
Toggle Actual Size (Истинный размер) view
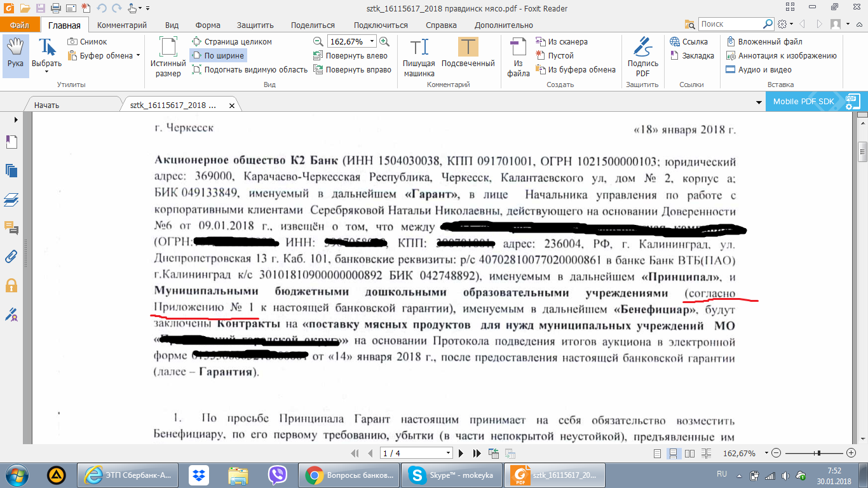click(168, 56)
